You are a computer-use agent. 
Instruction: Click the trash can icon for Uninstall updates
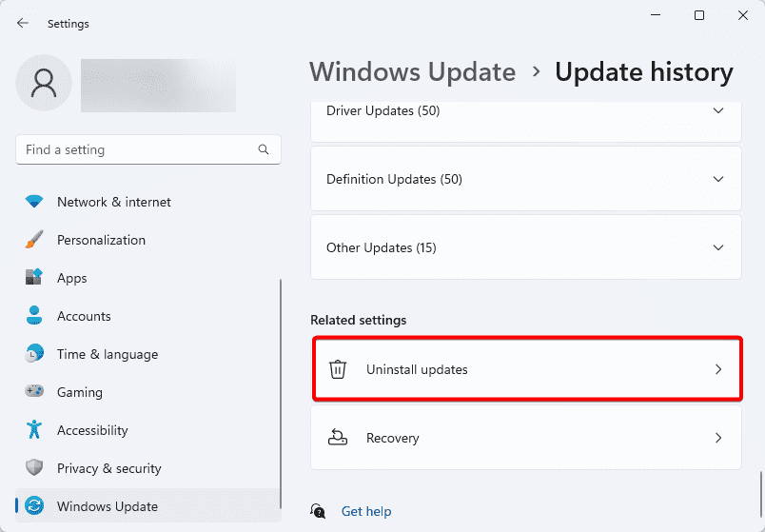pos(338,369)
